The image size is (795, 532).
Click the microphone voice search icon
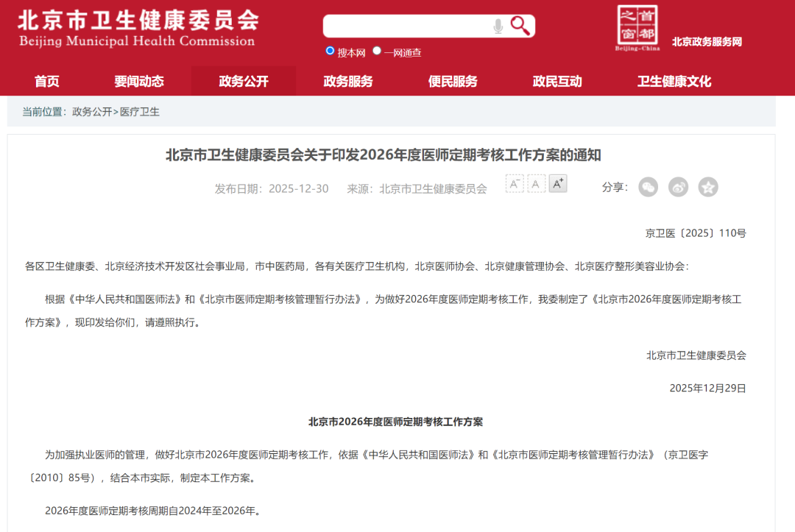click(x=498, y=27)
